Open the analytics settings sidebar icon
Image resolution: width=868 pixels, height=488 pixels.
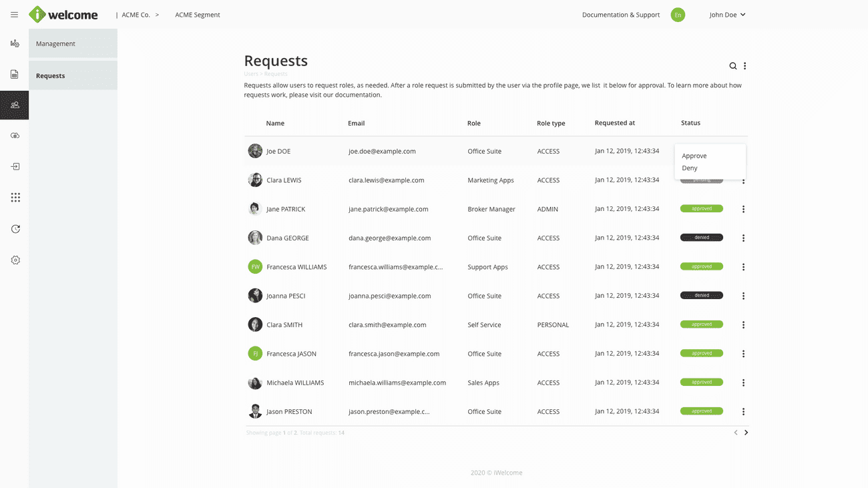coord(15,43)
